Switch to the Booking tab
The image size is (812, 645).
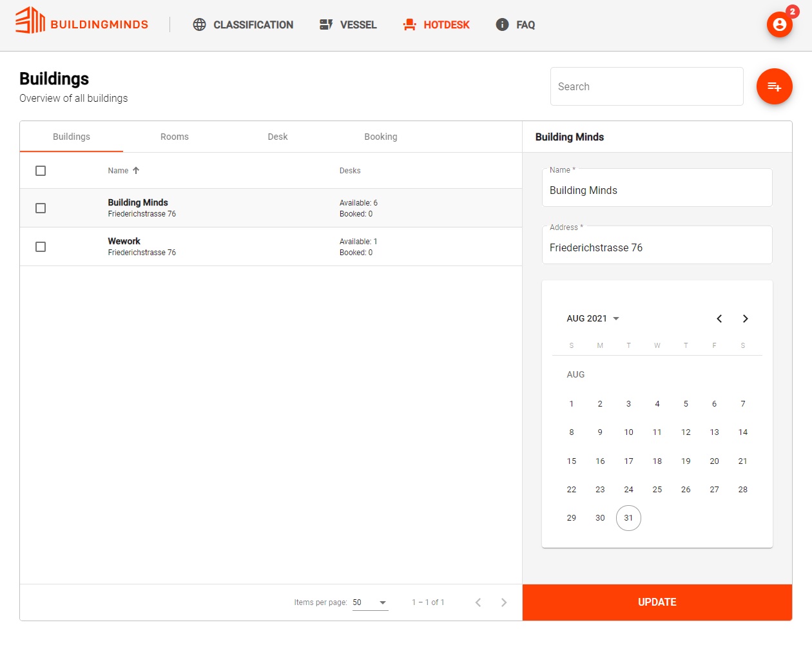point(381,137)
